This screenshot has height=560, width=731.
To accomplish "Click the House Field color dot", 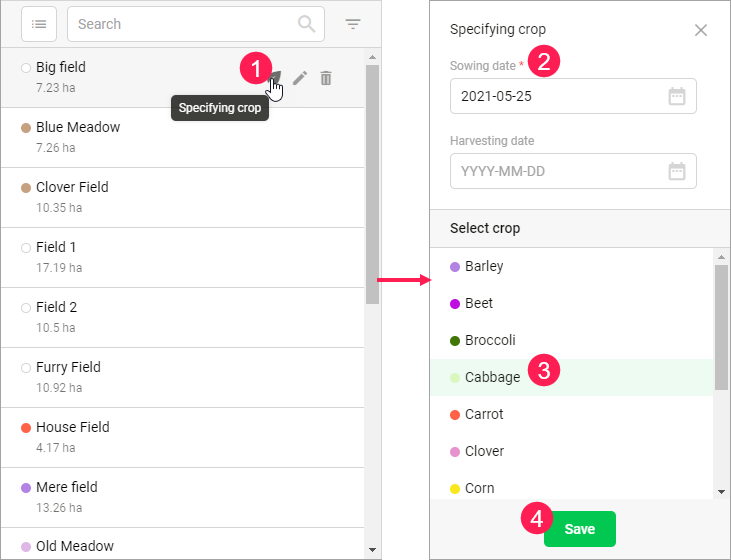I will pos(26,428).
